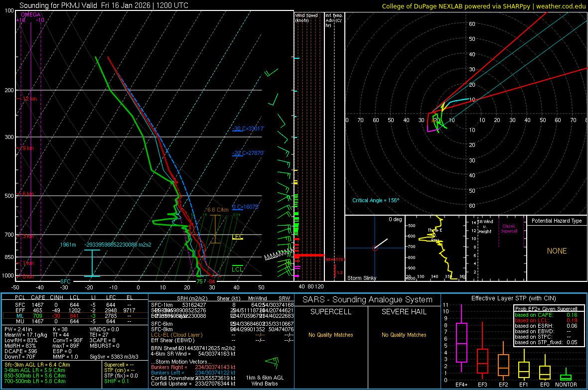The width and height of the screenshot is (588, 390).
Task: Click the SARS - Sounding Analogue System heading
Action: pyautogui.click(x=367, y=300)
